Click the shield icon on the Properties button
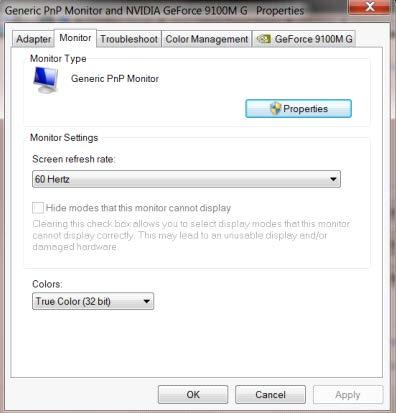Viewport: 396px width, 413px height. pos(275,109)
